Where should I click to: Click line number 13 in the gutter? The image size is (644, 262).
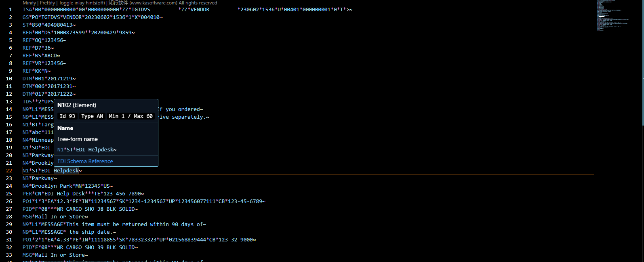(9, 101)
